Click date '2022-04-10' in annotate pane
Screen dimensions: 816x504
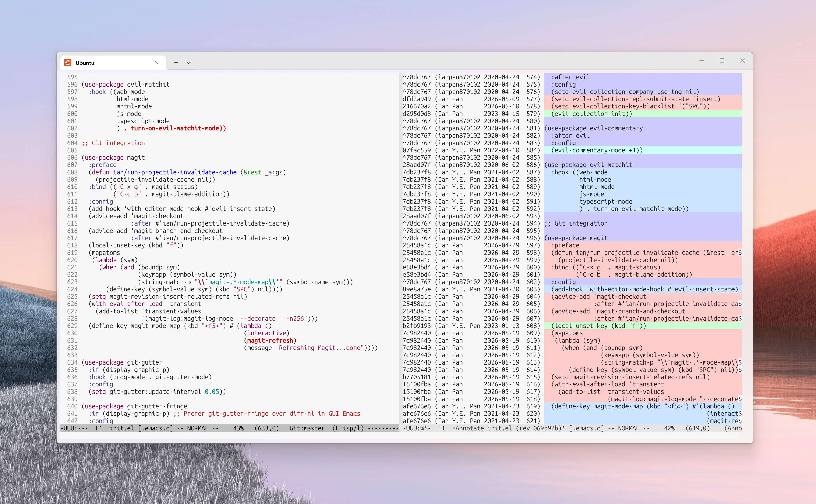pos(502,151)
